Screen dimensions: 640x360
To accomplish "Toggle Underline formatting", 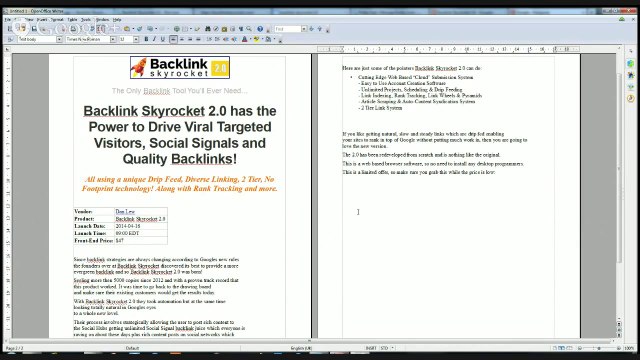I will click(x=162, y=39).
